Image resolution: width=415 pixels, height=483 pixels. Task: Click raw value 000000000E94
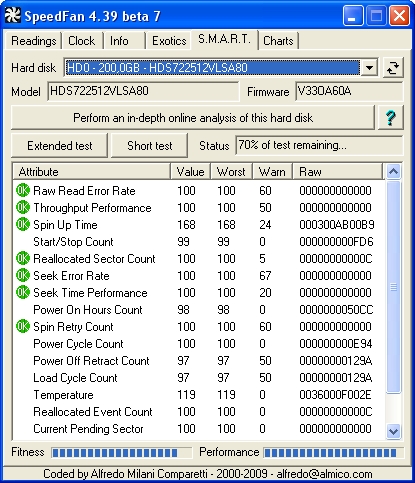click(336, 343)
